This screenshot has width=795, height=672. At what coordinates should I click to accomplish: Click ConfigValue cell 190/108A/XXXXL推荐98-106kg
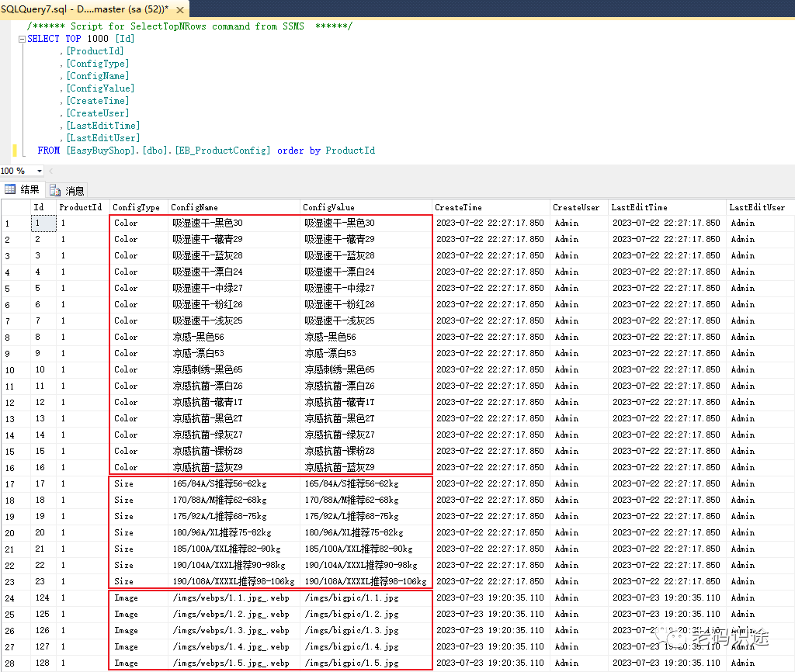coord(366,581)
